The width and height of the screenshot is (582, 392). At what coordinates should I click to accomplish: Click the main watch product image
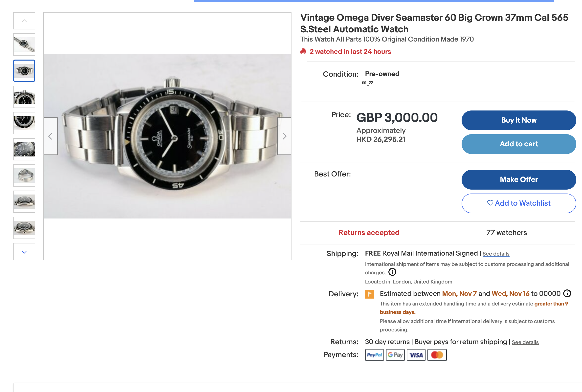[x=167, y=136]
